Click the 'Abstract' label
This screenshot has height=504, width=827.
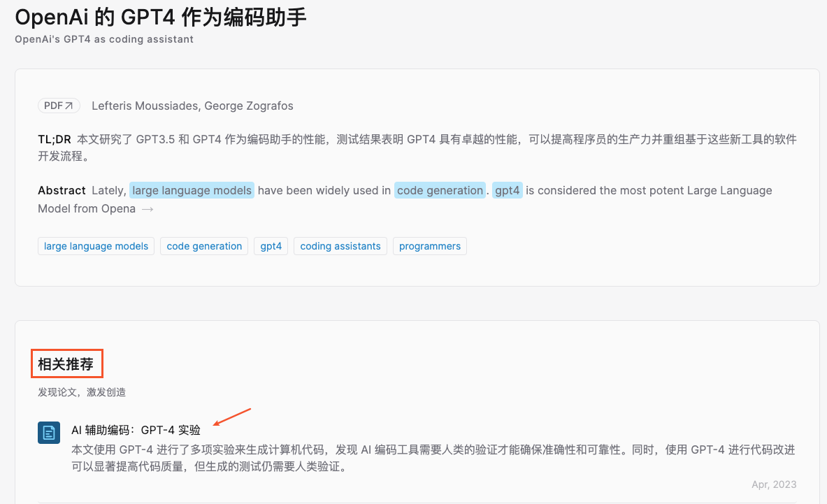(x=62, y=190)
